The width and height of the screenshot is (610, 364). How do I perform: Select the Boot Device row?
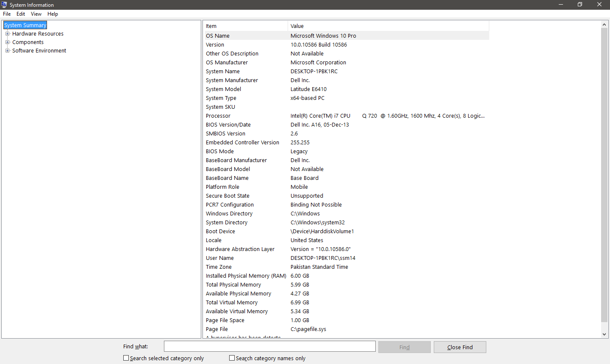tap(346, 231)
